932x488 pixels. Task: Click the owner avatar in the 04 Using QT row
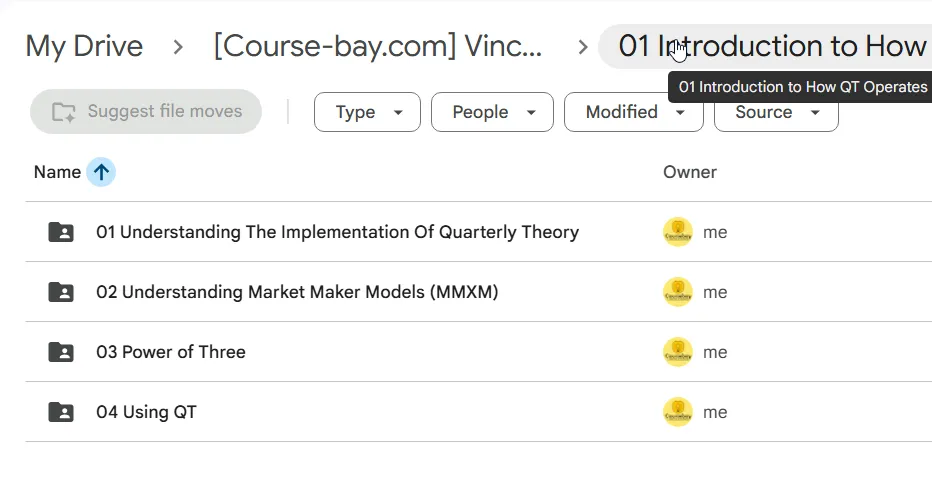click(678, 412)
